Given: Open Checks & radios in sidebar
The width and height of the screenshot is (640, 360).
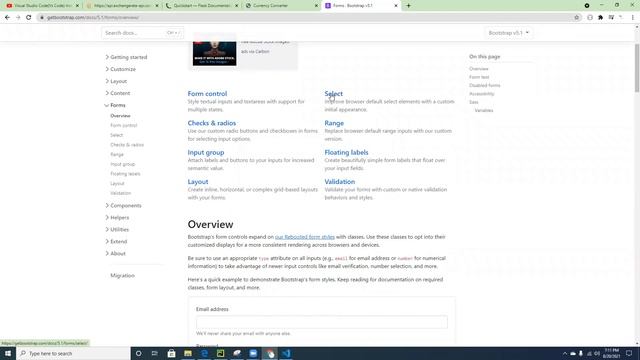Looking at the screenshot, I should [127, 145].
